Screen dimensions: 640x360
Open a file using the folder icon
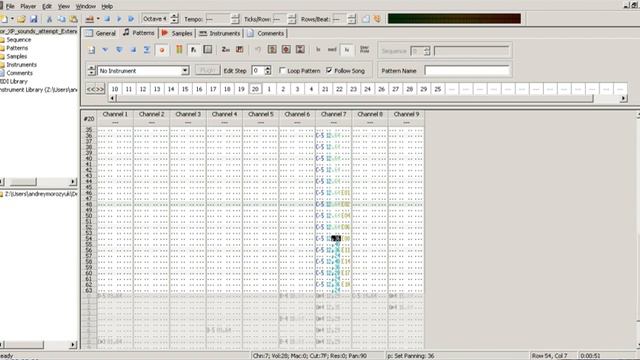tap(21, 19)
